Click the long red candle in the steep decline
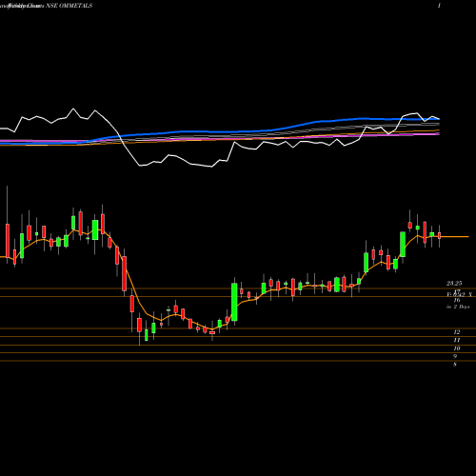 [x=125, y=273]
